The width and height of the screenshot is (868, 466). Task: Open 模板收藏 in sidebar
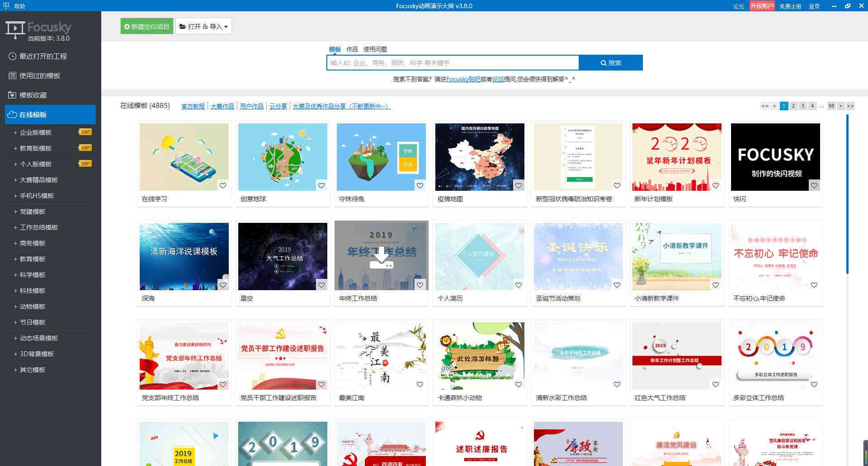click(50, 95)
